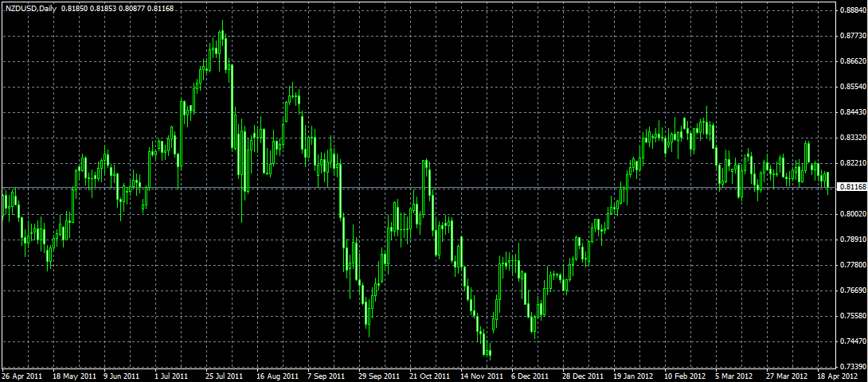Click the 25 Jul 2011 date label
Screen dimensions: 868x382
tap(225, 376)
